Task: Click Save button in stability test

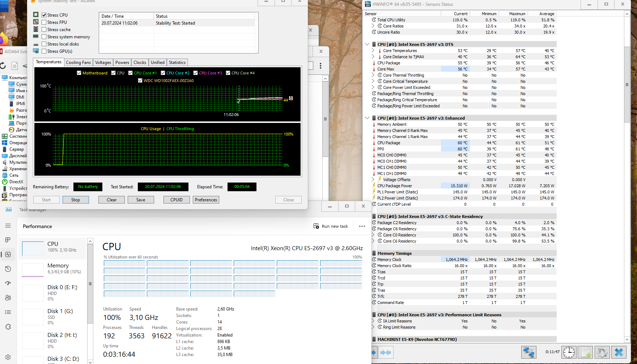Action: point(141,200)
